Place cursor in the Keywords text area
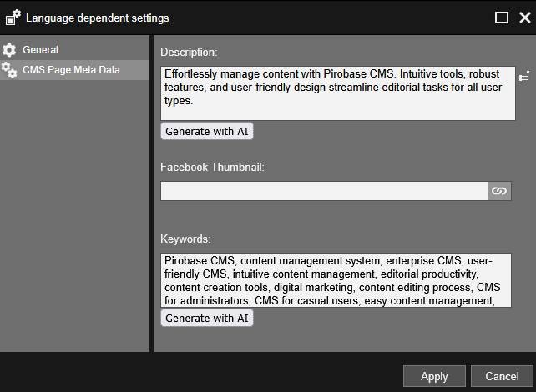The height and width of the screenshot is (392, 536). coord(337,280)
